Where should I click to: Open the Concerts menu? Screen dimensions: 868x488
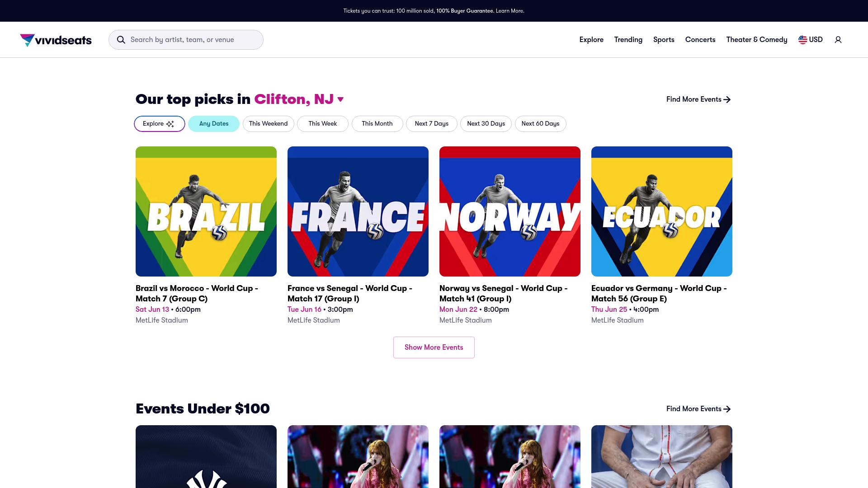700,40
